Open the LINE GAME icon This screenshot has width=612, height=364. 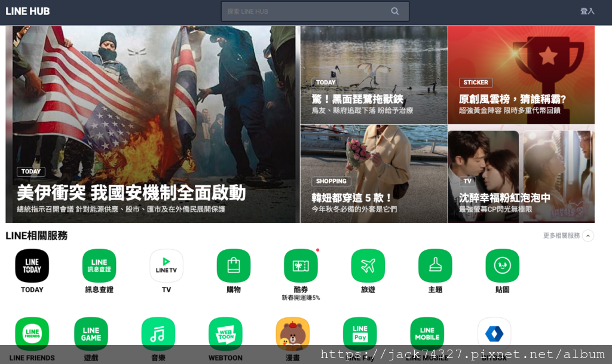click(91, 334)
